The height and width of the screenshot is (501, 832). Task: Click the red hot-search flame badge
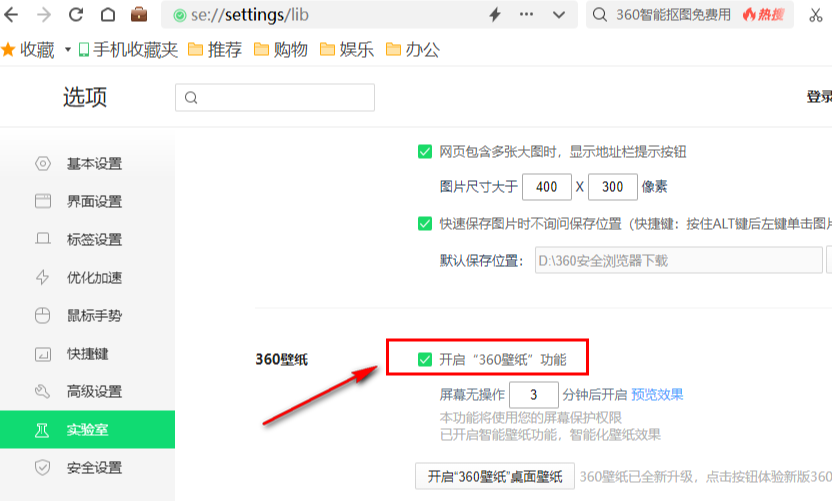[764, 14]
